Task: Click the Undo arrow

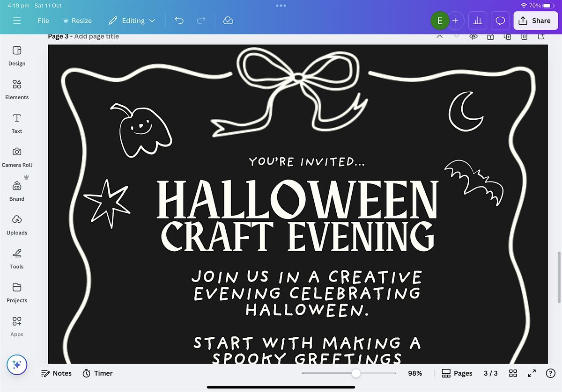Action: coord(179,21)
